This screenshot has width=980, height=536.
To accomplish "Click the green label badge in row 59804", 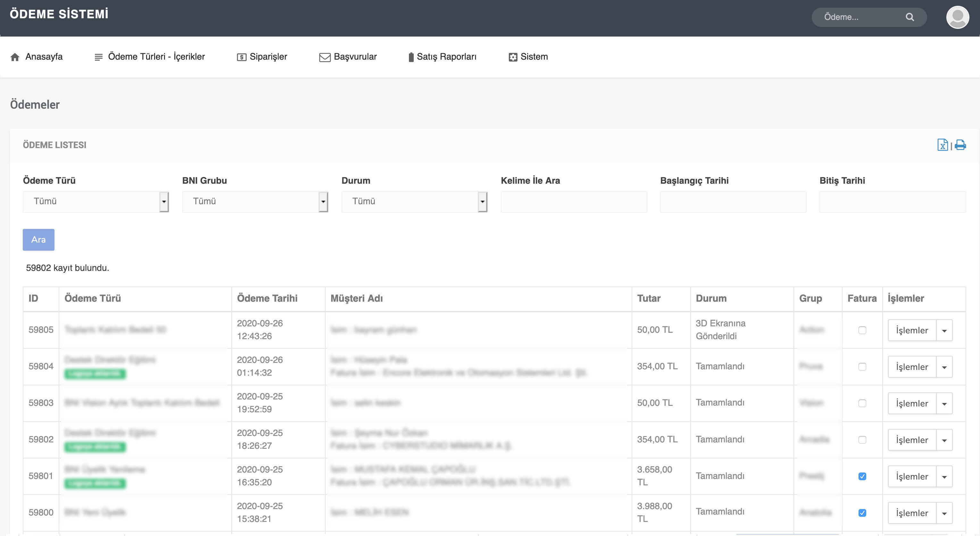I will 95,374.
